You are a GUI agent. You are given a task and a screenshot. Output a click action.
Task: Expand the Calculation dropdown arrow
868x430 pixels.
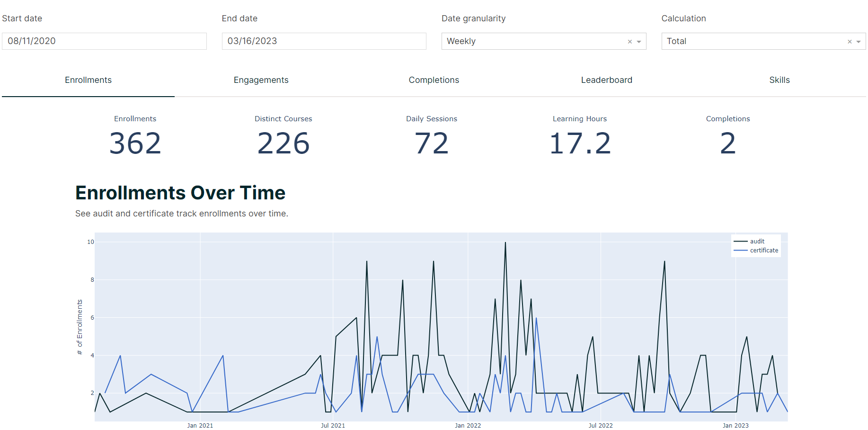point(859,42)
